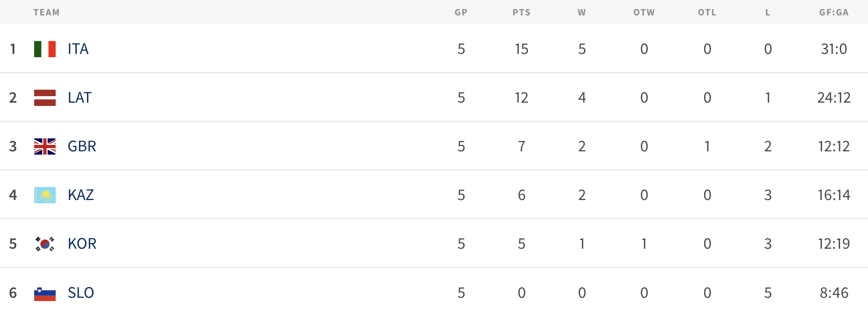Click Slovenia's 8:46 goals cell
Viewport: 868px width, 310px height.
click(x=834, y=293)
